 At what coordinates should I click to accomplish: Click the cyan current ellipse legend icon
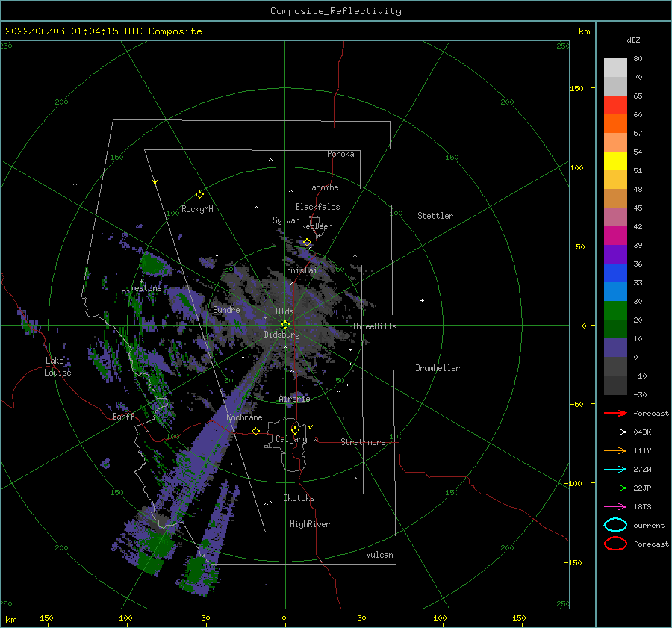615,525
